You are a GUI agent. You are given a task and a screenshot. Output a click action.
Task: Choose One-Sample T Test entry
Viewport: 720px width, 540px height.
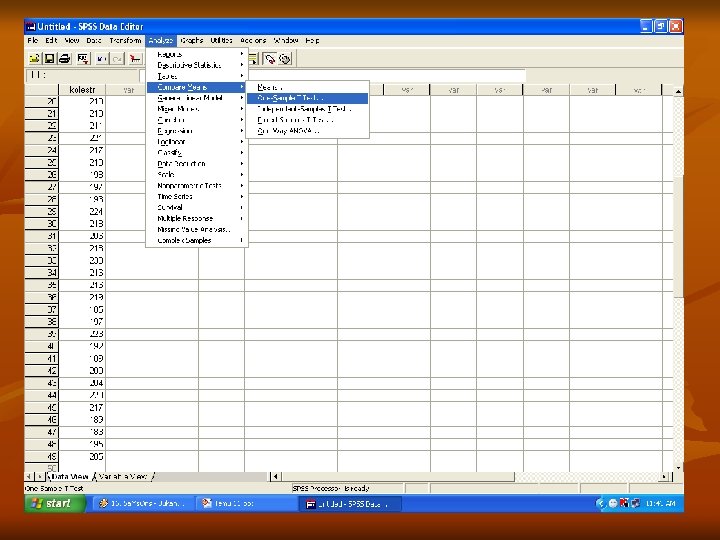(x=307, y=98)
